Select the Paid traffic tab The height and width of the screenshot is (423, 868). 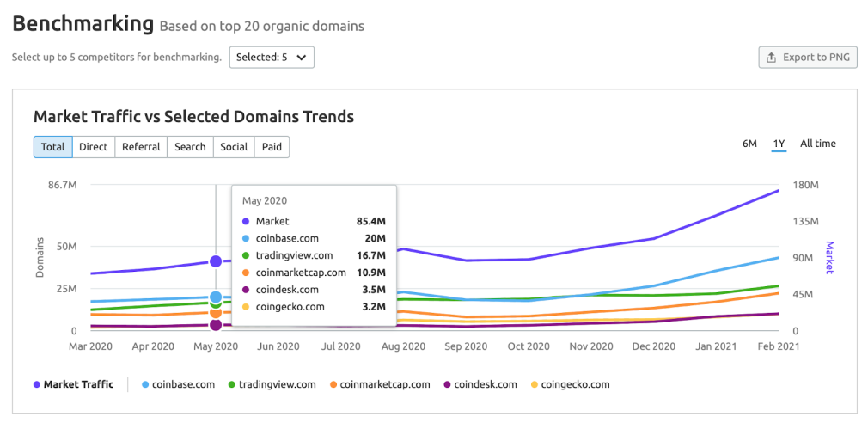[272, 147]
